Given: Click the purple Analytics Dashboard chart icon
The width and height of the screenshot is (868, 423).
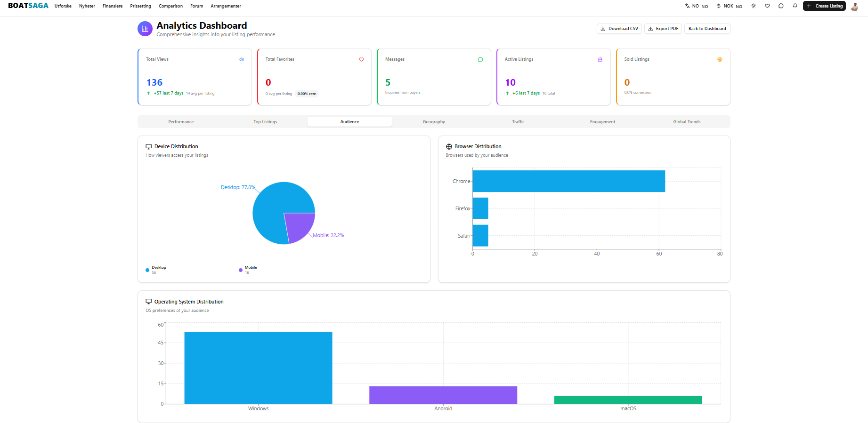Looking at the screenshot, I should [x=145, y=29].
